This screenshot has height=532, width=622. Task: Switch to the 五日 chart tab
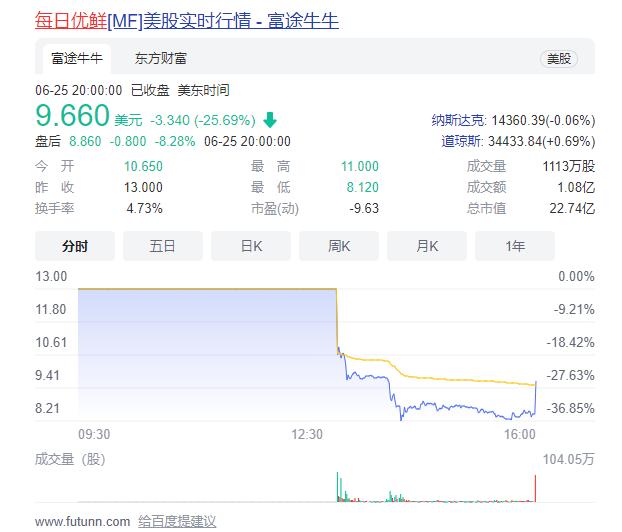point(163,246)
